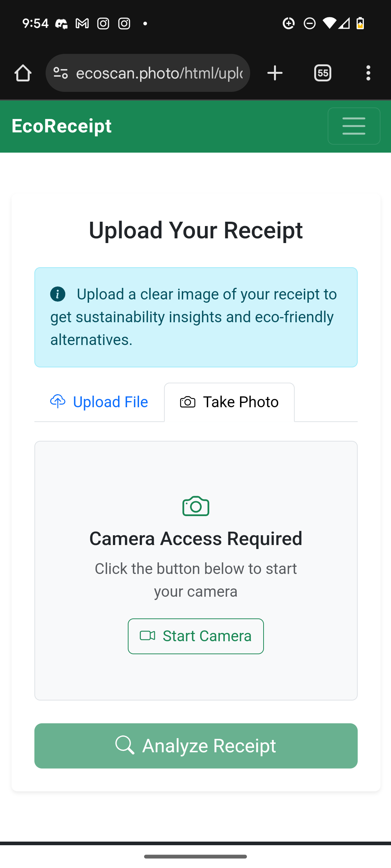The image size is (391, 868).
Task: Click the info icon in blue alert
Action: click(58, 294)
